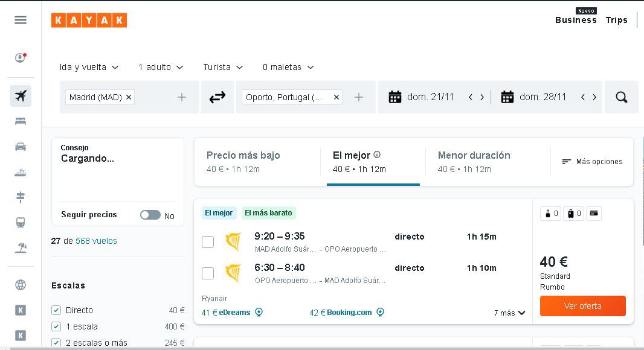Select the Flights plane icon in sidebar

(x=21, y=96)
